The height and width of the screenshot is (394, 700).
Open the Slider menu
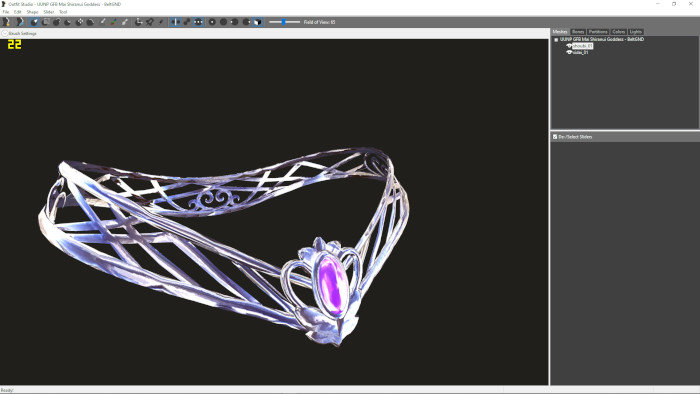(49, 12)
